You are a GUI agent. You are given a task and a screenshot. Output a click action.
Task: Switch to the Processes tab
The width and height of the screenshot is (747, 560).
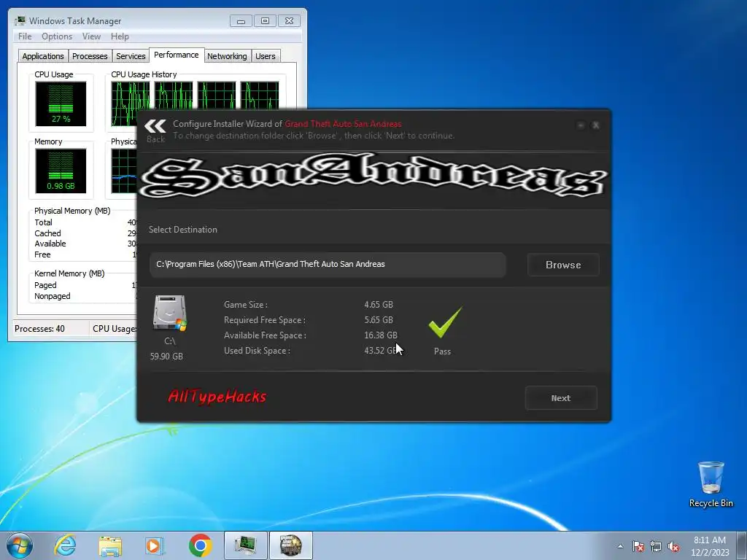[90, 56]
